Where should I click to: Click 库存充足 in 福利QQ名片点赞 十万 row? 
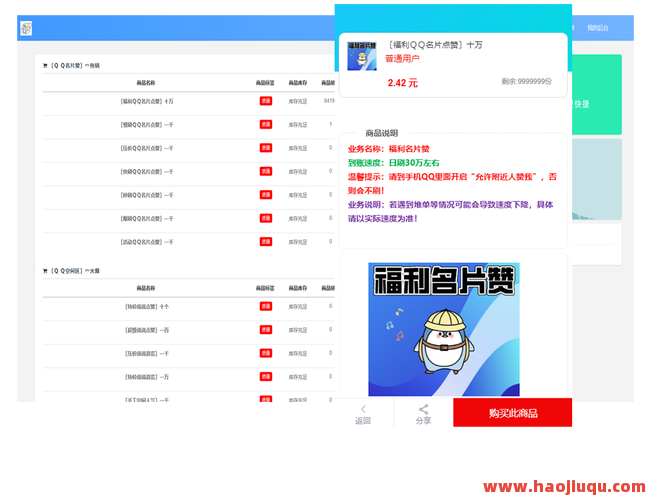tap(298, 101)
